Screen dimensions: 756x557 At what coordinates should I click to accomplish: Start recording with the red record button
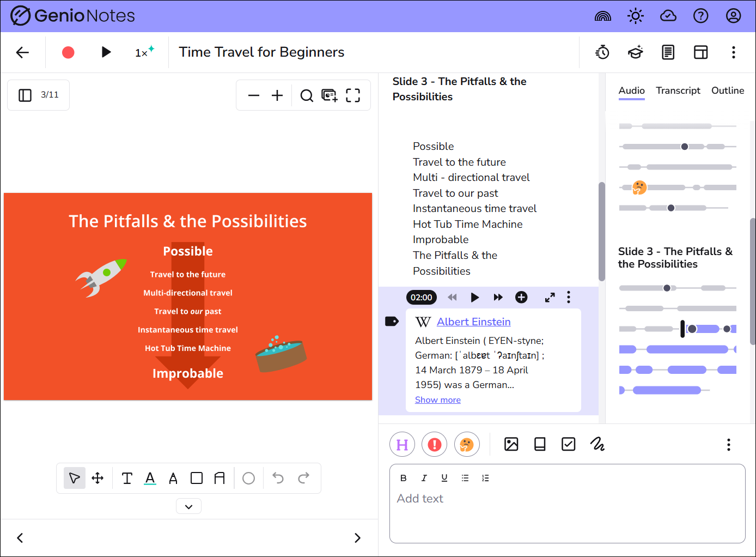tap(68, 52)
